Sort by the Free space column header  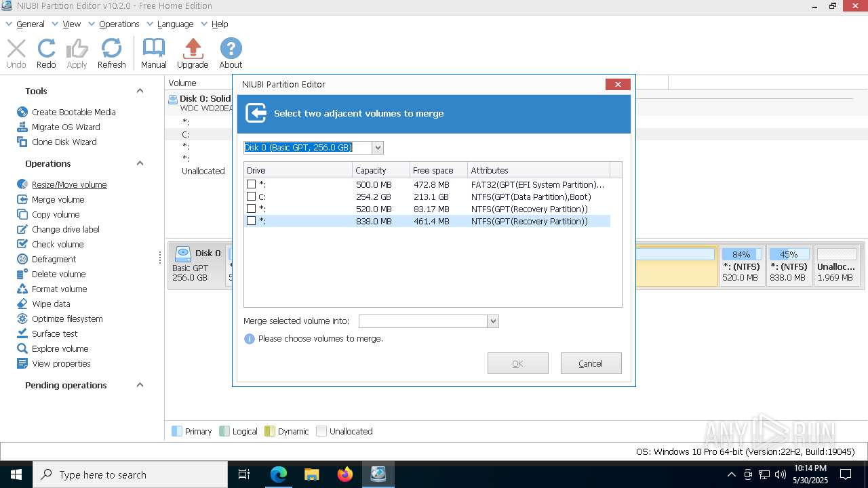click(439, 170)
